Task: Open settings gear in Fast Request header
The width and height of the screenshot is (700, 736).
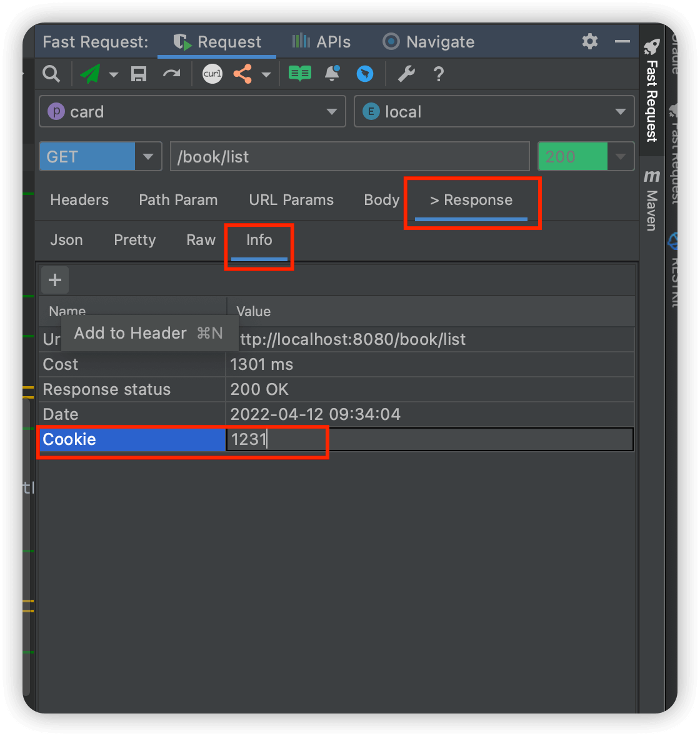Action: click(590, 42)
